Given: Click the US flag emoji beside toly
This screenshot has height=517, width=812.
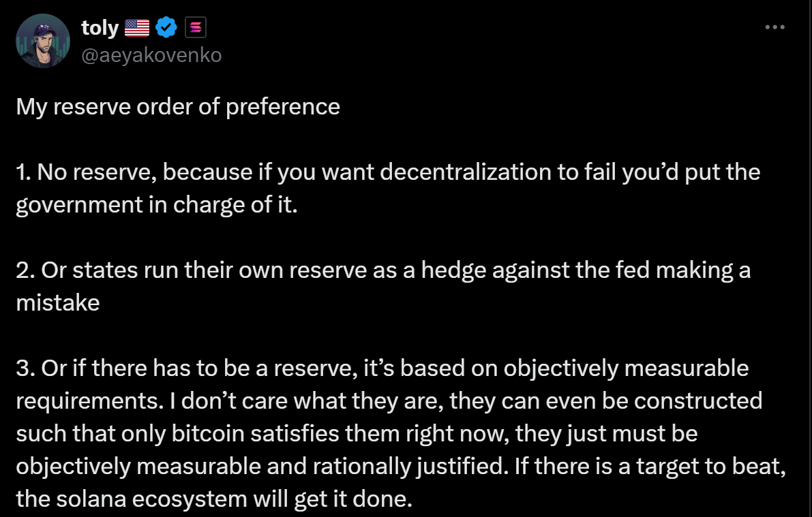Looking at the screenshot, I should click(x=137, y=27).
